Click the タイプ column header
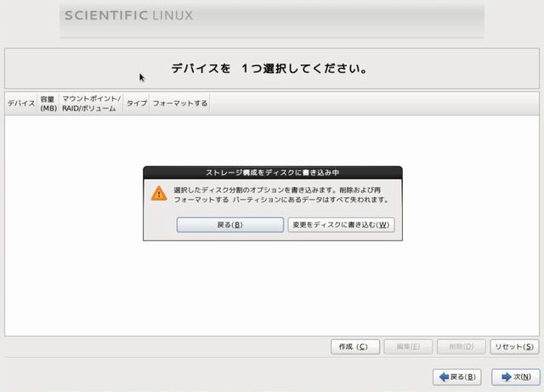The height and width of the screenshot is (392, 544). pyautogui.click(x=136, y=103)
